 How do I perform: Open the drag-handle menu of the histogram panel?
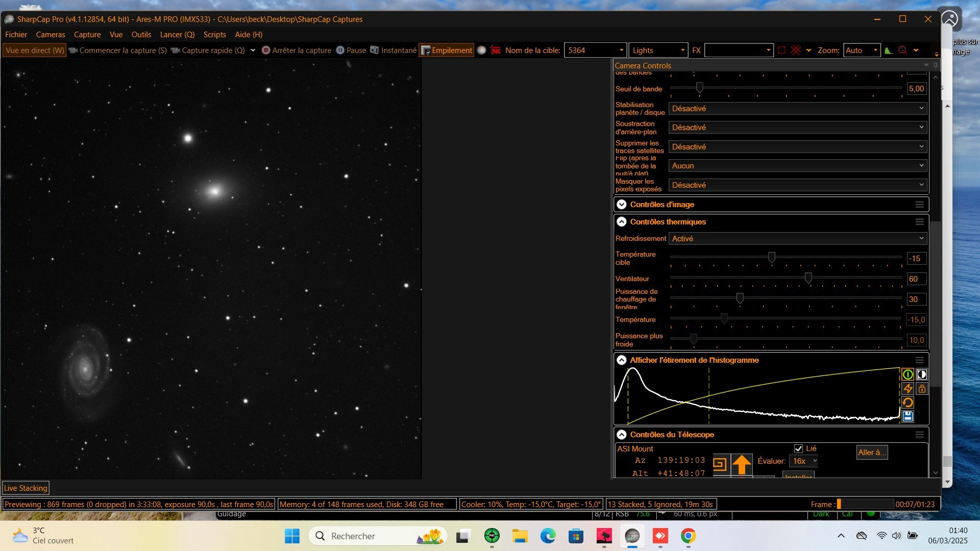point(919,360)
